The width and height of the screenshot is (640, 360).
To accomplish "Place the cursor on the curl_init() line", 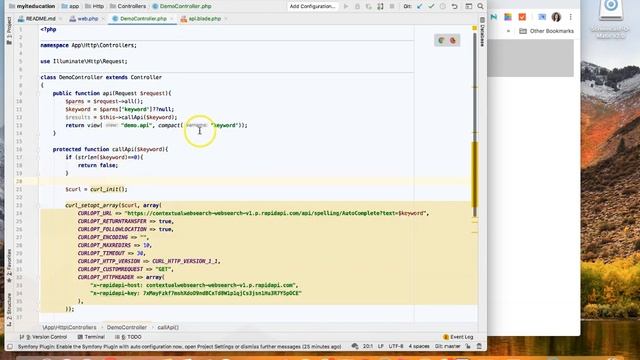I will tap(96, 189).
